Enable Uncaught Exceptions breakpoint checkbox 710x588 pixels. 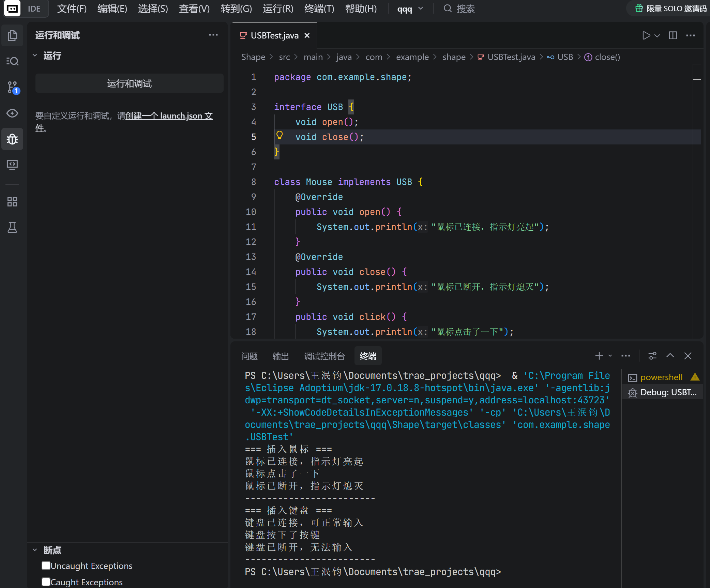click(x=46, y=566)
